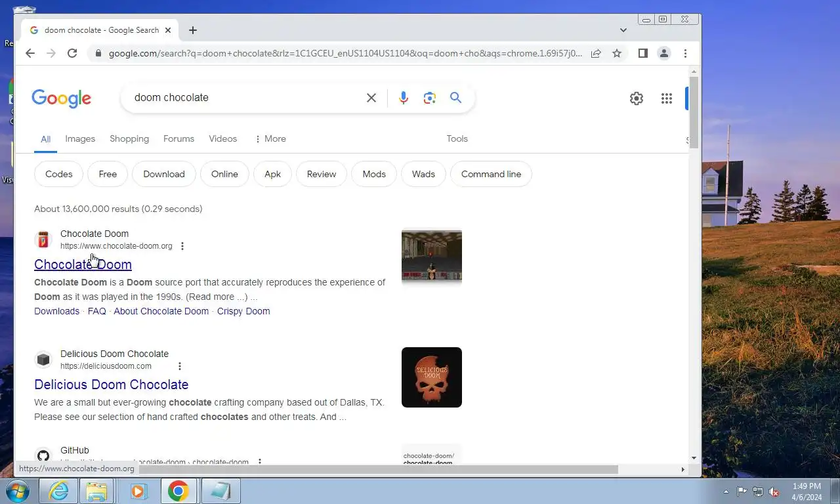Open Chrome side panel icon
The image size is (840, 504).
click(643, 53)
